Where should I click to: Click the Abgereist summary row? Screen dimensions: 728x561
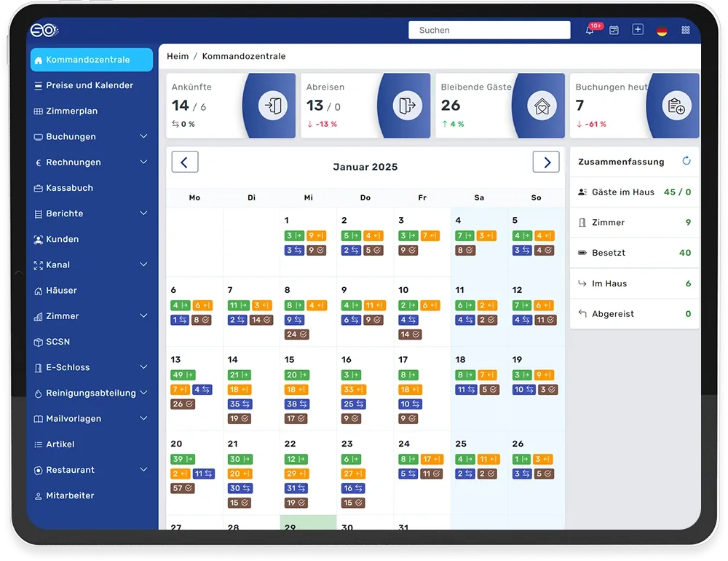click(x=634, y=314)
